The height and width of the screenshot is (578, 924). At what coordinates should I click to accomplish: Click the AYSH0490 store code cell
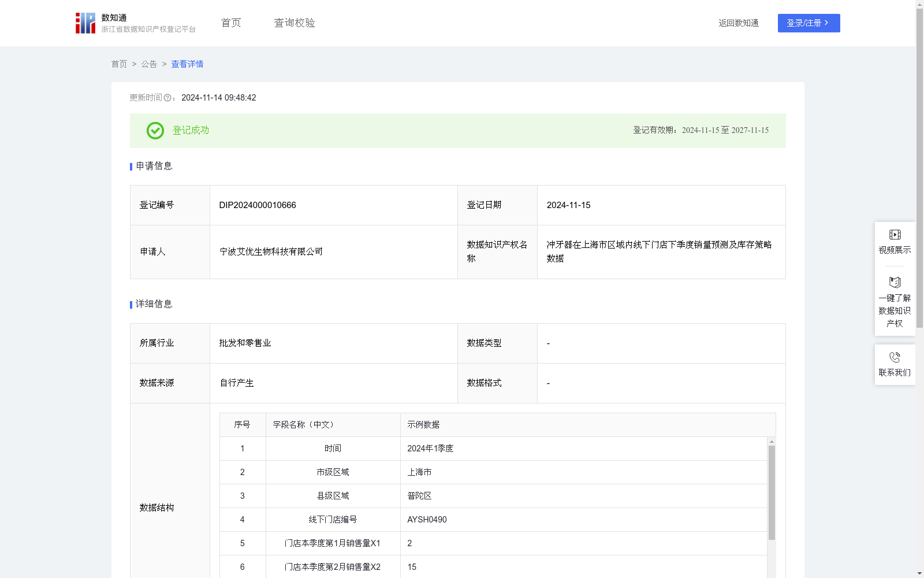pyautogui.click(x=583, y=520)
